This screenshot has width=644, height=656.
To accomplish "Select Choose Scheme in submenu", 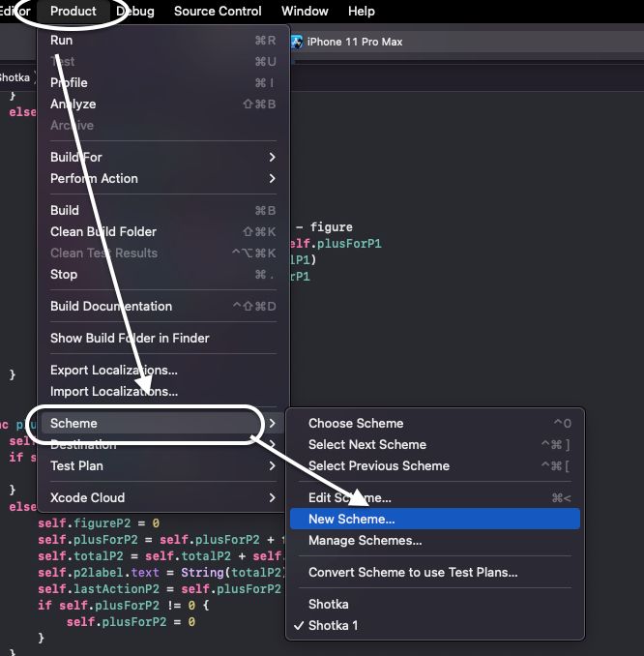I will coord(435,424).
